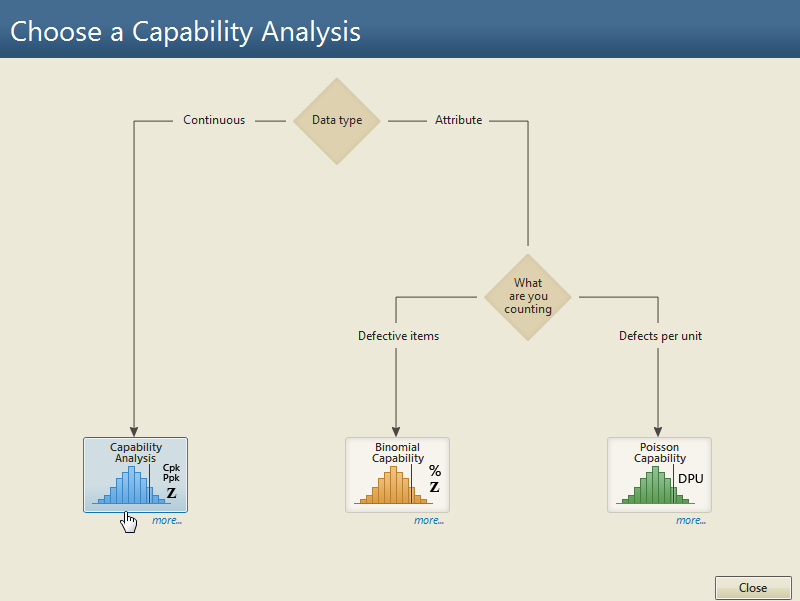Click the Continuous branch label

pyautogui.click(x=214, y=120)
